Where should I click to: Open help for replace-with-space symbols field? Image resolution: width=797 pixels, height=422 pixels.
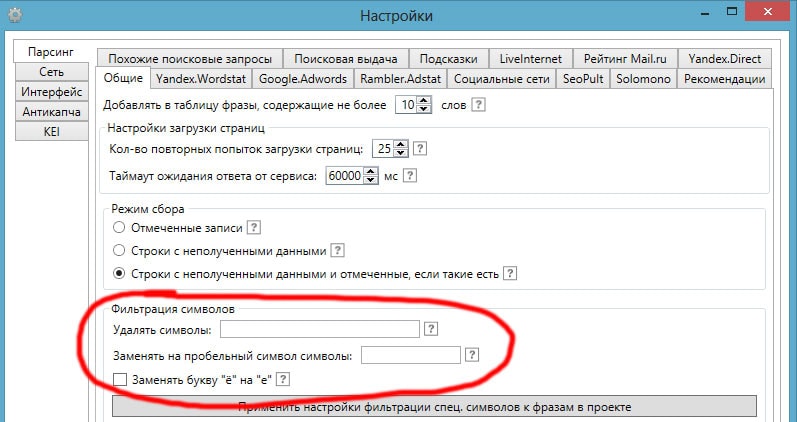coord(472,355)
